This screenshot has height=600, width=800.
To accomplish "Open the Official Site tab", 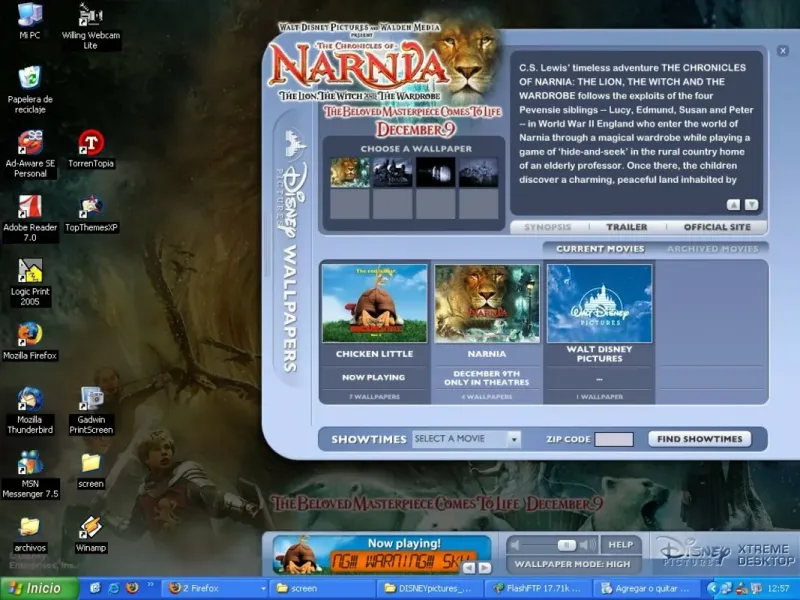I will [x=717, y=227].
